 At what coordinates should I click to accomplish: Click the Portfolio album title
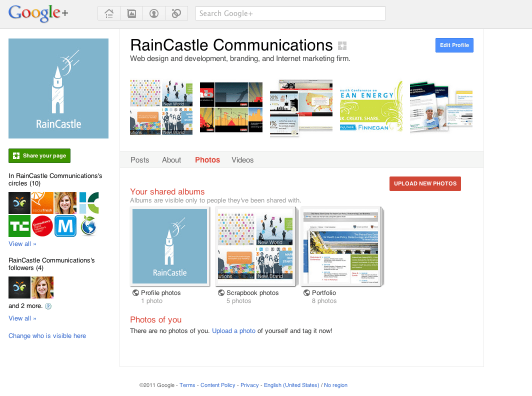(324, 293)
